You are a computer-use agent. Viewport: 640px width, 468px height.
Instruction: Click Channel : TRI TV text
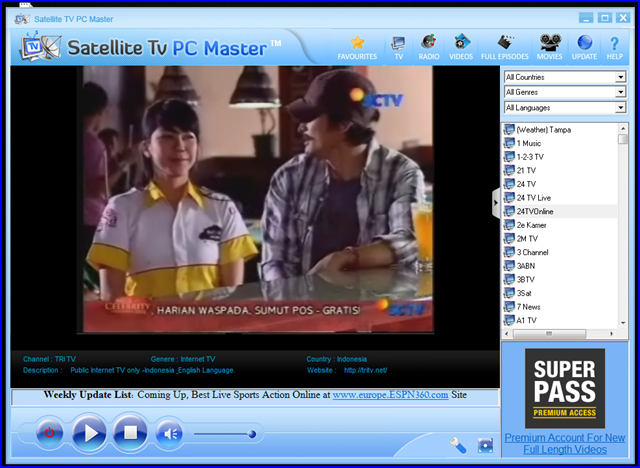[x=49, y=359]
